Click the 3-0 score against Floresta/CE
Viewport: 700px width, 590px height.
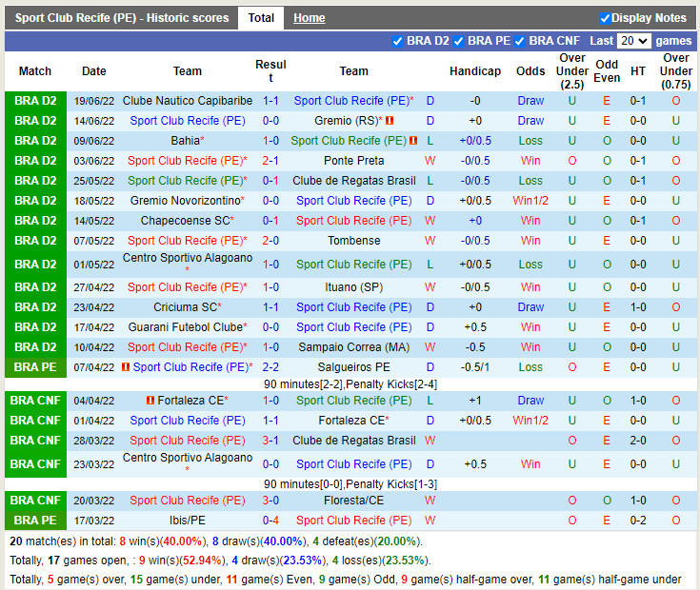(270, 501)
